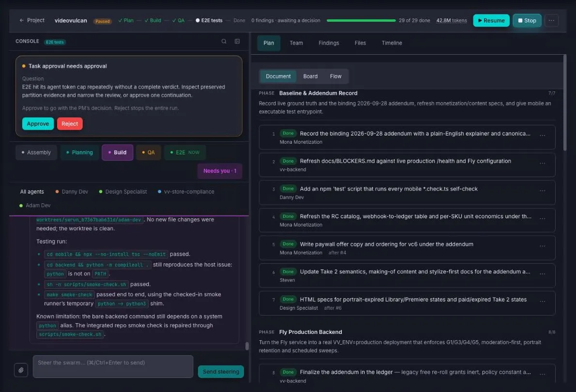Filter console by QA stage
This screenshot has height=392, width=576.
[x=149, y=152]
